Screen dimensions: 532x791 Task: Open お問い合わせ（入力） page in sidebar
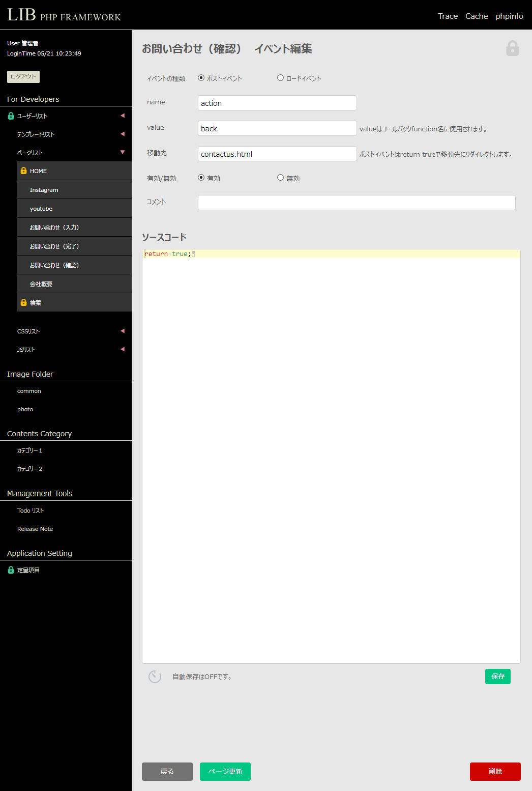pos(54,228)
